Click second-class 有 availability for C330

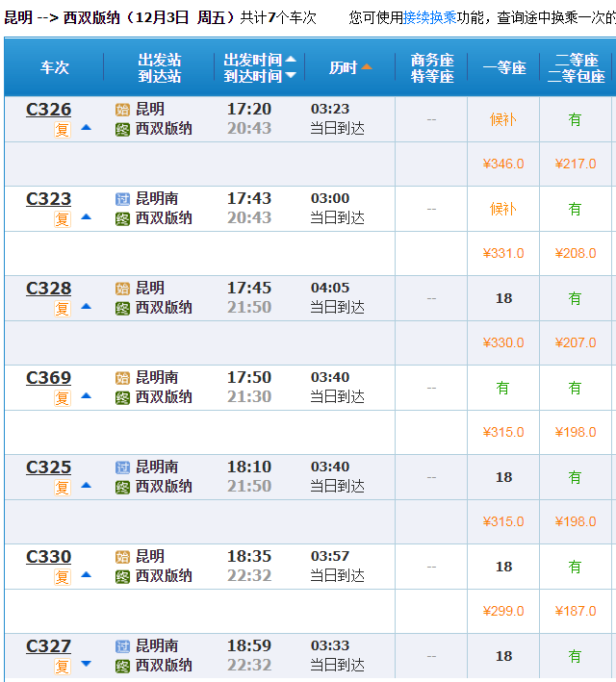click(575, 567)
